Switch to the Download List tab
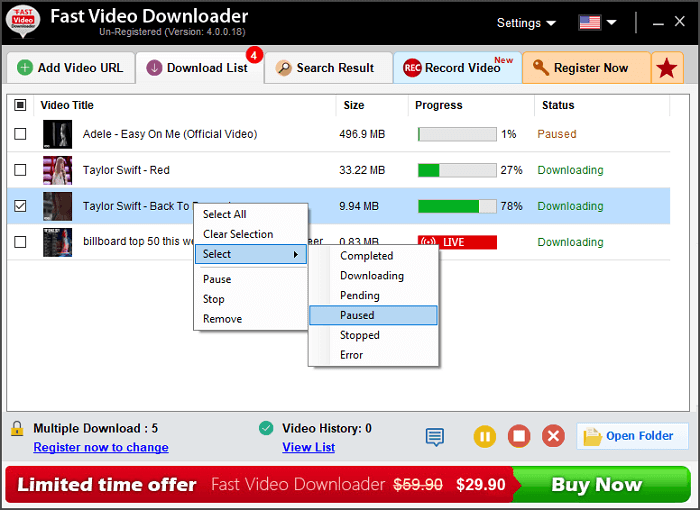This screenshot has width=700, height=510. [x=200, y=68]
